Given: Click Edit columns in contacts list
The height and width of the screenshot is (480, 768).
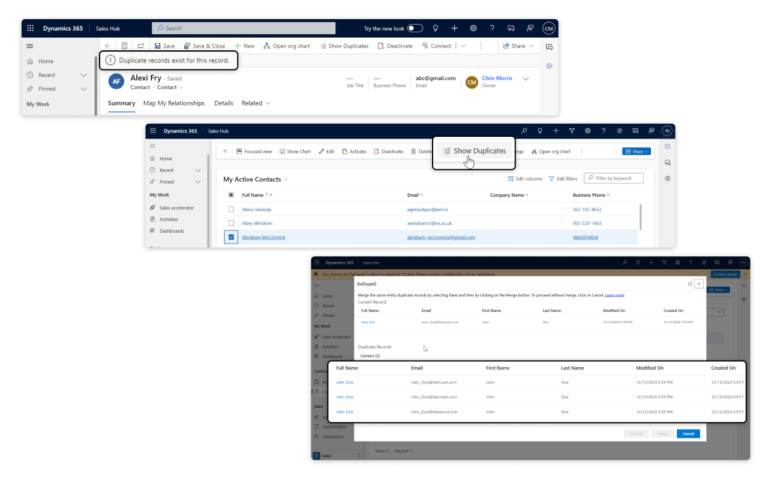Looking at the screenshot, I should point(525,179).
